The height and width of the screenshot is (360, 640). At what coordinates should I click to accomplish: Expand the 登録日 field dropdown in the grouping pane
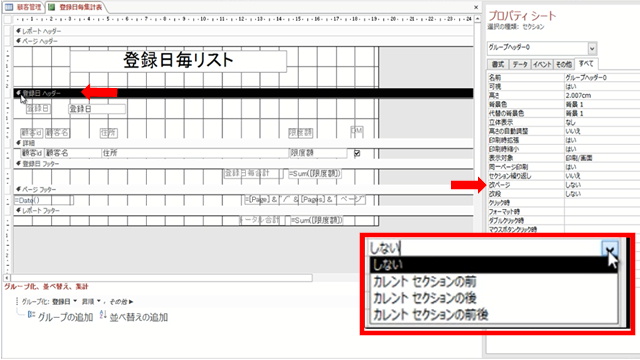click(x=75, y=302)
